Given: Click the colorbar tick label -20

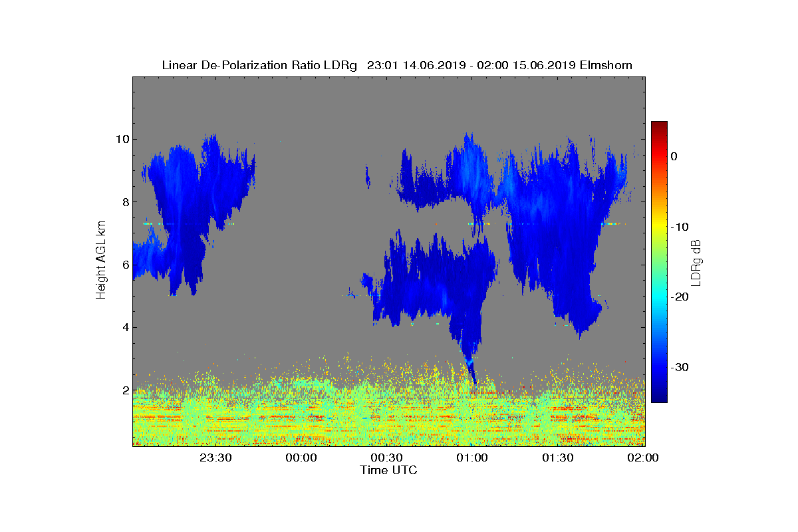Looking at the screenshot, I should pos(679,297).
